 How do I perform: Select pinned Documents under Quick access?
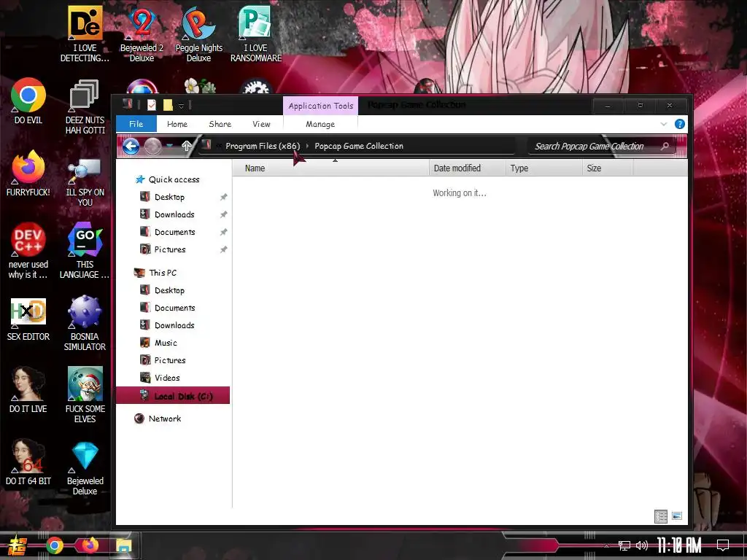pos(175,233)
